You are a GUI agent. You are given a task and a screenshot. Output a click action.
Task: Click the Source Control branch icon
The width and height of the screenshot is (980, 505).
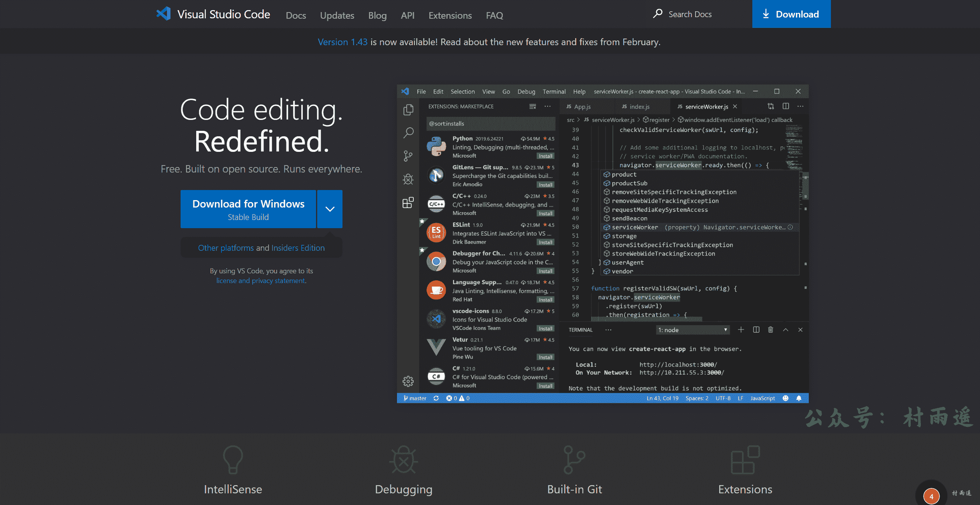408,156
